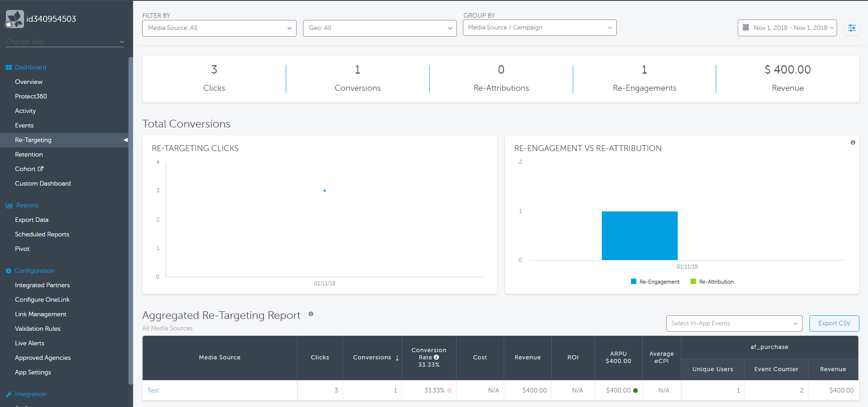Click the calendar icon in date range
The height and width of the screenshot is (407, 868).
pyautogui.click(x=746, y=28)
